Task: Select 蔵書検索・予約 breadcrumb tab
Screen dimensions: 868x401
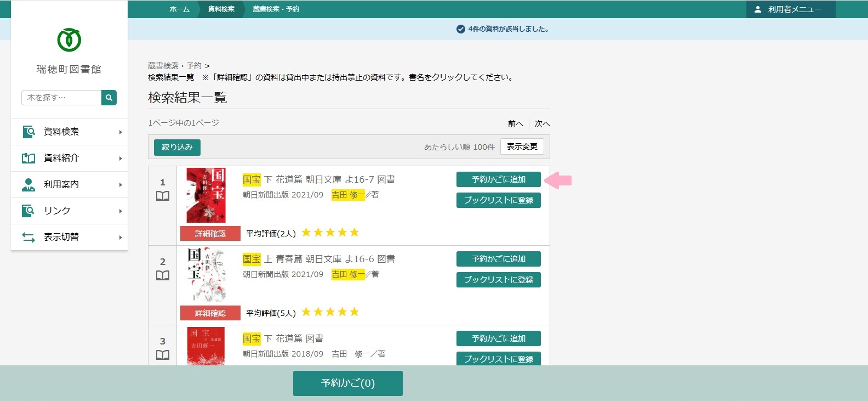Action: 276,9
